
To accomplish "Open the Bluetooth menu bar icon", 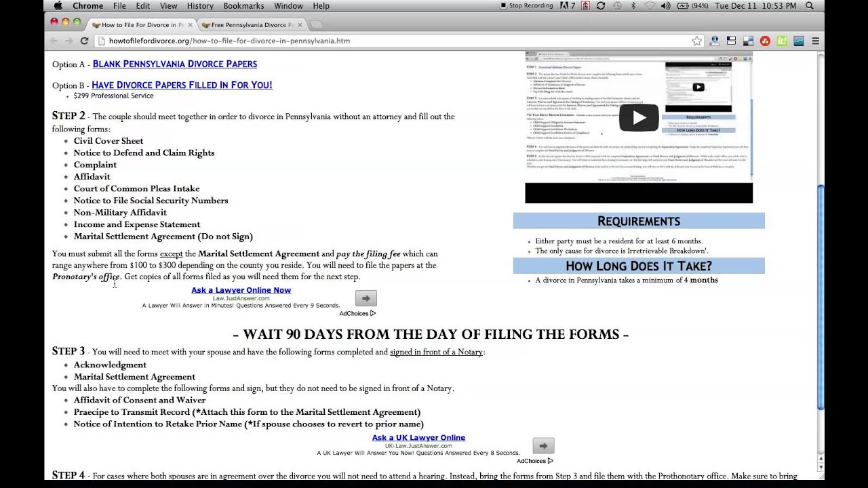I will click(x=634, y=5).
